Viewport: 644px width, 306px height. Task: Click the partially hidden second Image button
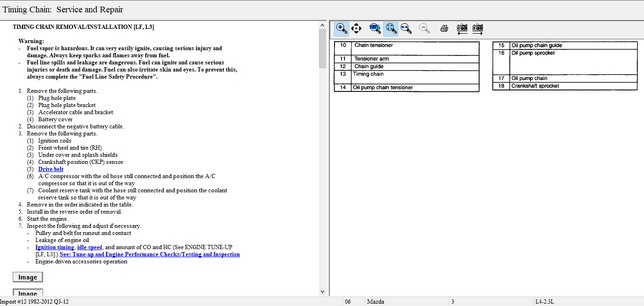(x=28, y=293)
